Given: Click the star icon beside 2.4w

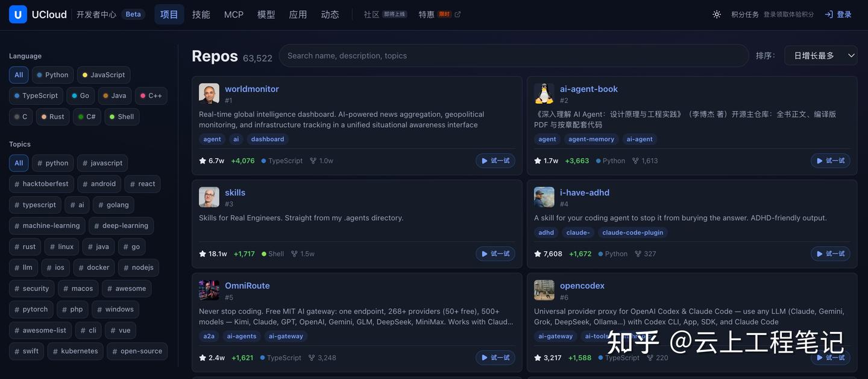Looking at the screenshot, I should [203, 358].
